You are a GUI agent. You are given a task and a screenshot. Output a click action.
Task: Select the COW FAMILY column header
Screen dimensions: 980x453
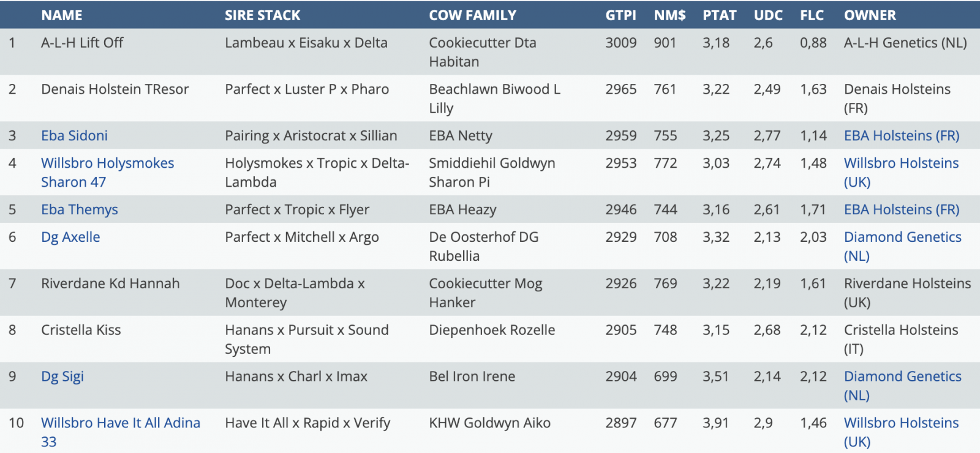pyautogui.click(x=472, y=15)
